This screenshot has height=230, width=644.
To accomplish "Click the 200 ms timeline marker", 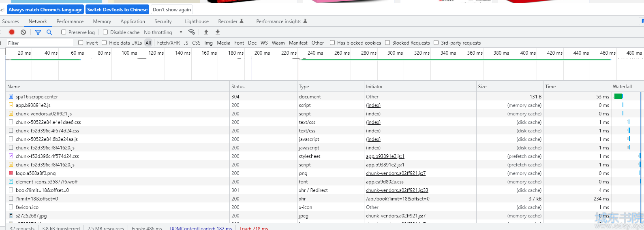I will 262,53.
